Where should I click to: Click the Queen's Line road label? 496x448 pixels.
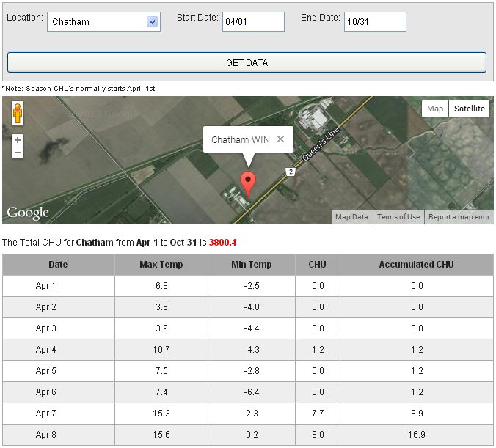(x=320, y=144)
